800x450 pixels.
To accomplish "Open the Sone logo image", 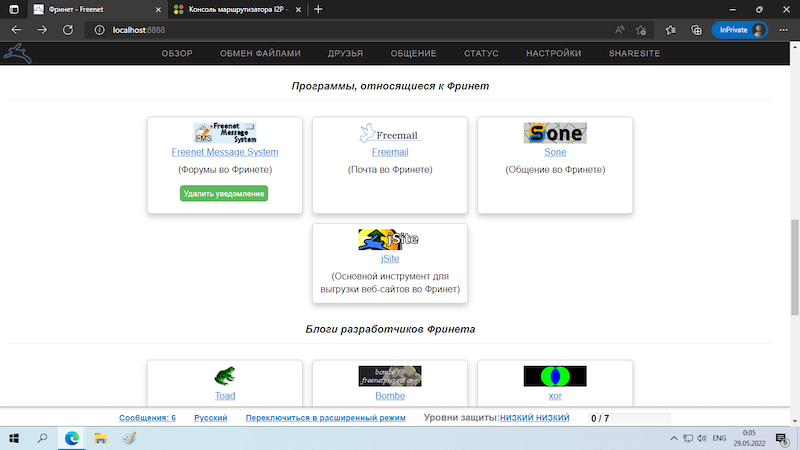I will 554,133.
